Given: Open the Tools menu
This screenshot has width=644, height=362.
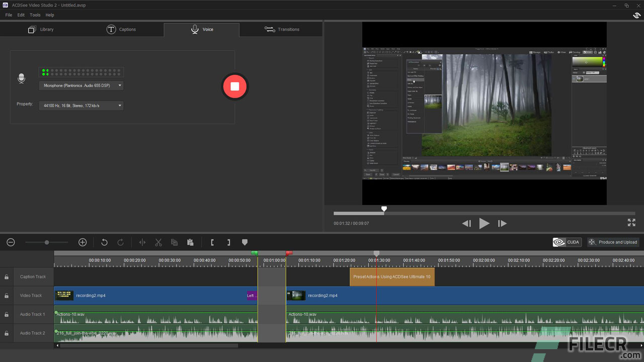Looking at the screenshot, I should coord(35,15).
